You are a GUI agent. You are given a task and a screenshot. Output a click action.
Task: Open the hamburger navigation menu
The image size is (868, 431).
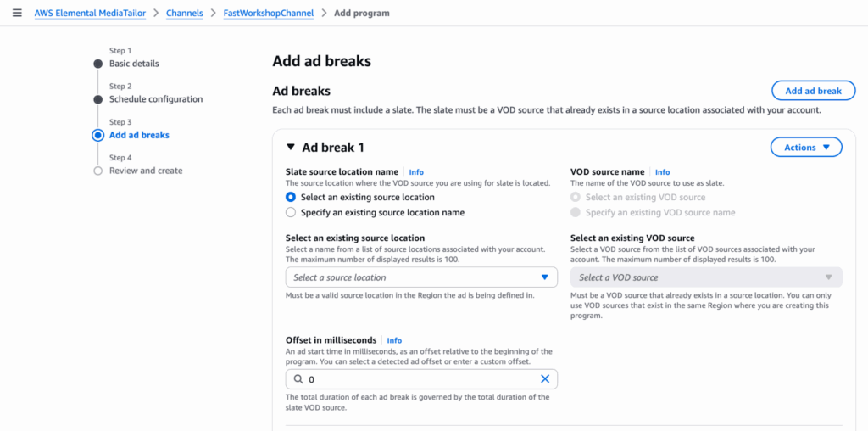(x=17, y=14)
